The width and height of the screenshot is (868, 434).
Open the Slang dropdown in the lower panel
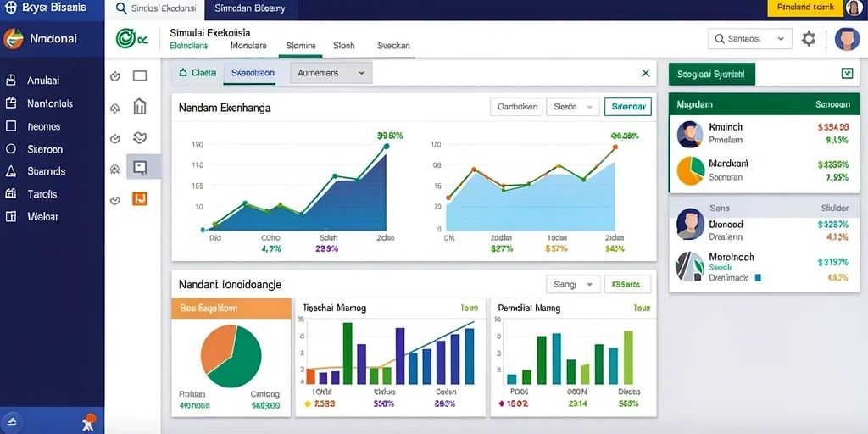(x=573, y=285)
